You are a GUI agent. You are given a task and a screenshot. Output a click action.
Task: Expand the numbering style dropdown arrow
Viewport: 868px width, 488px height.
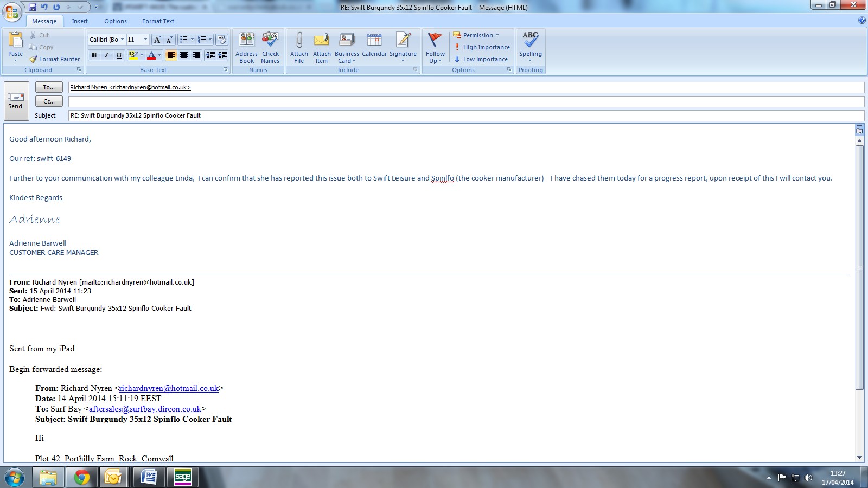(x=210, y=40)
